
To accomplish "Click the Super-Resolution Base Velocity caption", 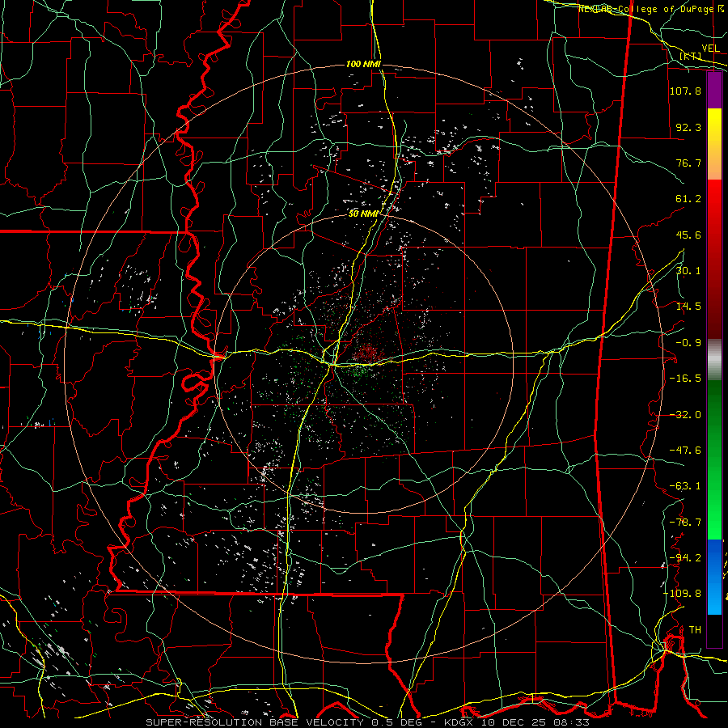I will point(367,722).
